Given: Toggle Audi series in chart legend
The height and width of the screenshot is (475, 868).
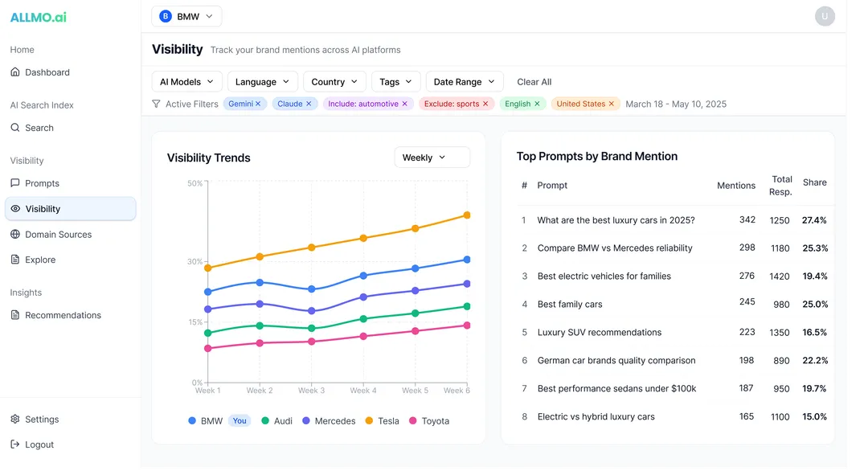Looking at the screenshot, I should [x=276, y=421].
